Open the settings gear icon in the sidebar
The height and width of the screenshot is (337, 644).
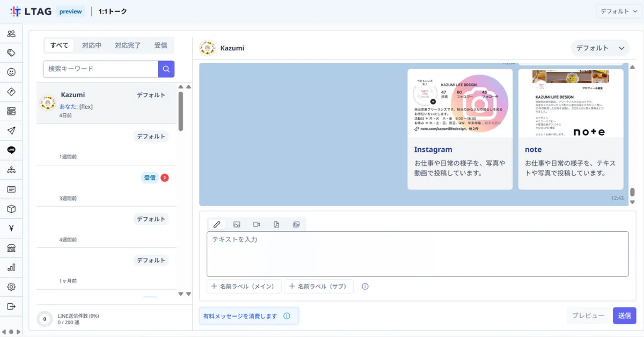click(x=11, y=287)
